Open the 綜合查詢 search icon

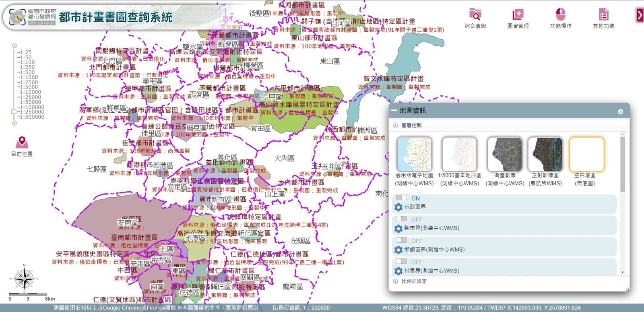(x=475, y=15)
